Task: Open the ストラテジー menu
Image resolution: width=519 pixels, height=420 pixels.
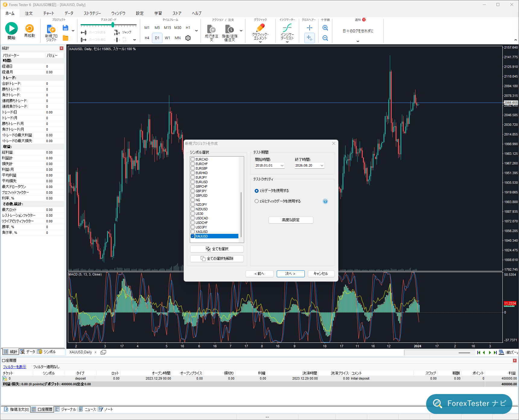Action: tap(92, 13)
